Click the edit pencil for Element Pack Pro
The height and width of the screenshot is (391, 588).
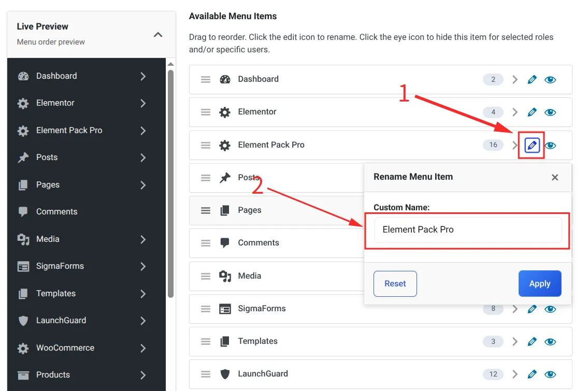(532, 145)
